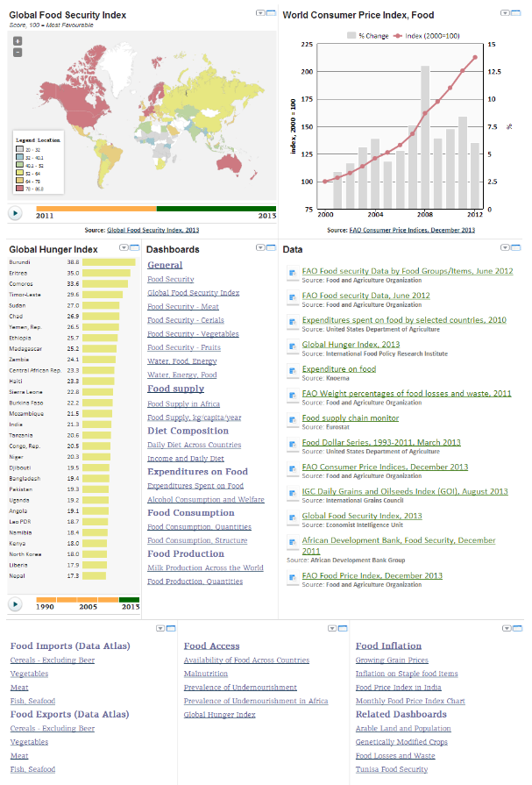This screenshot has width=532, height=785.
Task: Play the Global Hunger Index animation
Action: (15, 603)
